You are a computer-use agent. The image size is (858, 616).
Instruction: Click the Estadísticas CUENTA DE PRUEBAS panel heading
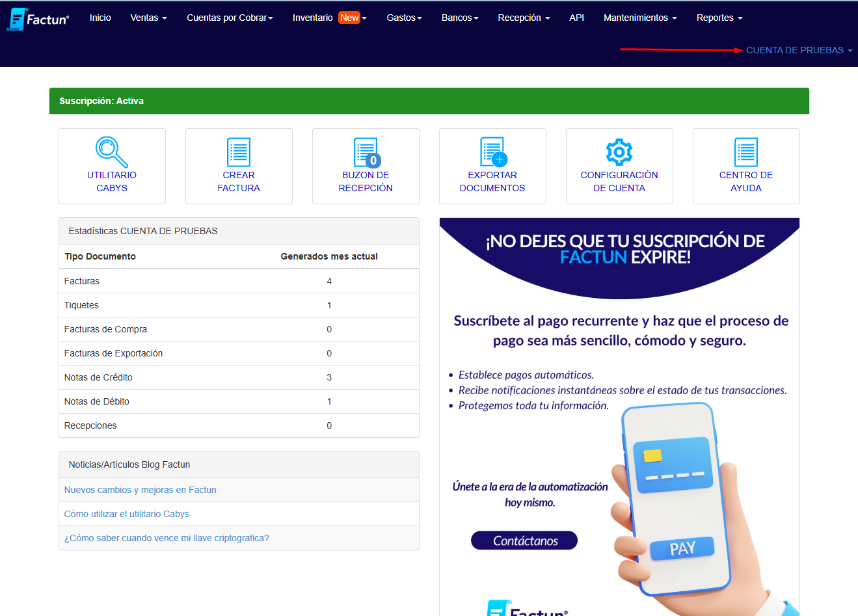[239, 231]
